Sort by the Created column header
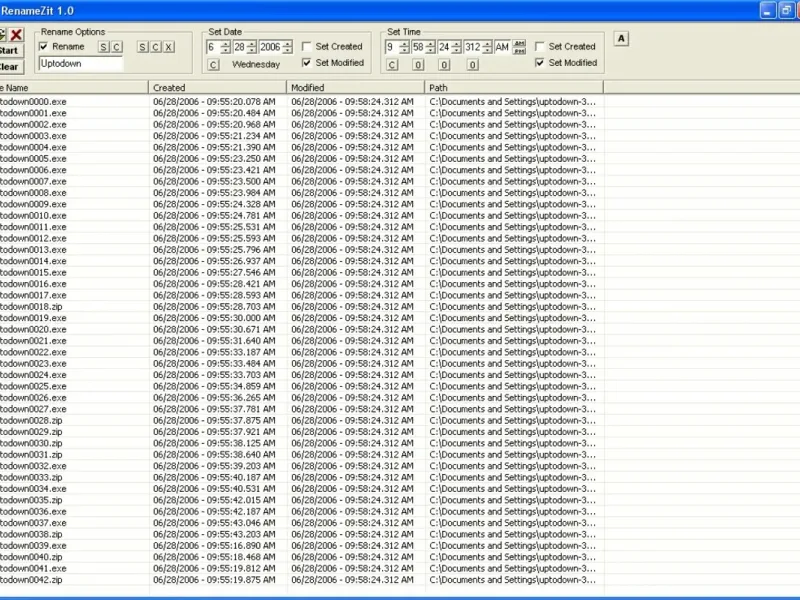The width and height of the screenshot is (800, 600). 218,88
